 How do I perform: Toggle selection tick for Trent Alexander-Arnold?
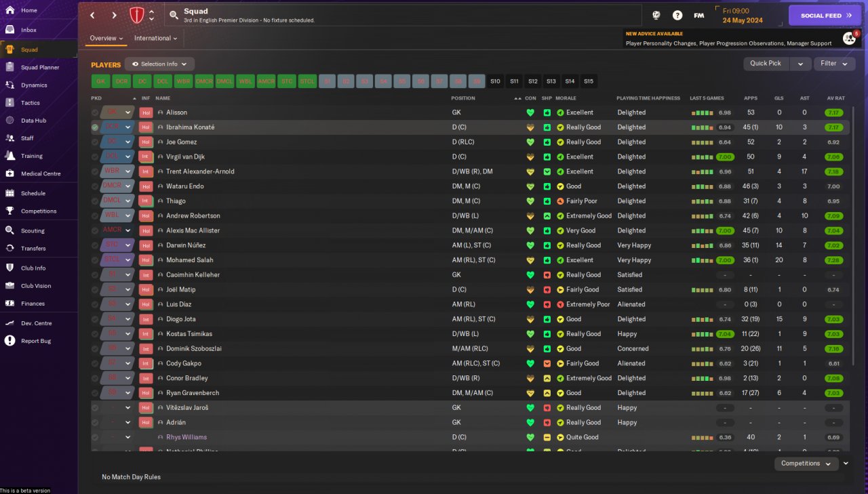[95, 171]
